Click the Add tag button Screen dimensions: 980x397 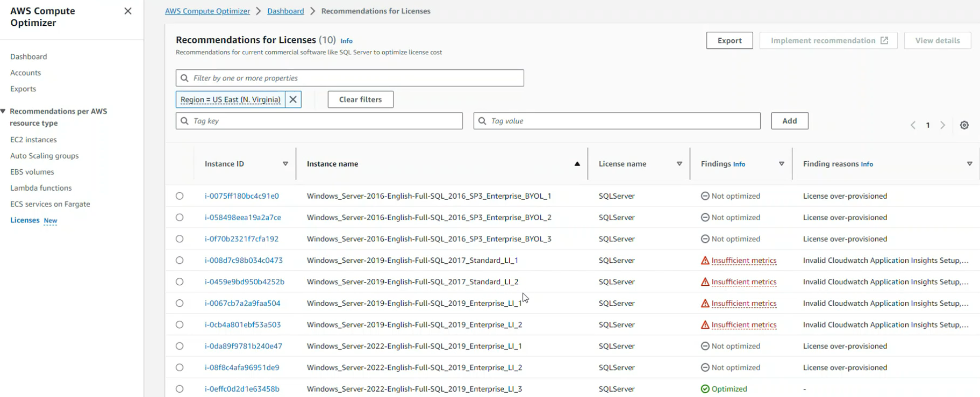[x=790, y=121]
